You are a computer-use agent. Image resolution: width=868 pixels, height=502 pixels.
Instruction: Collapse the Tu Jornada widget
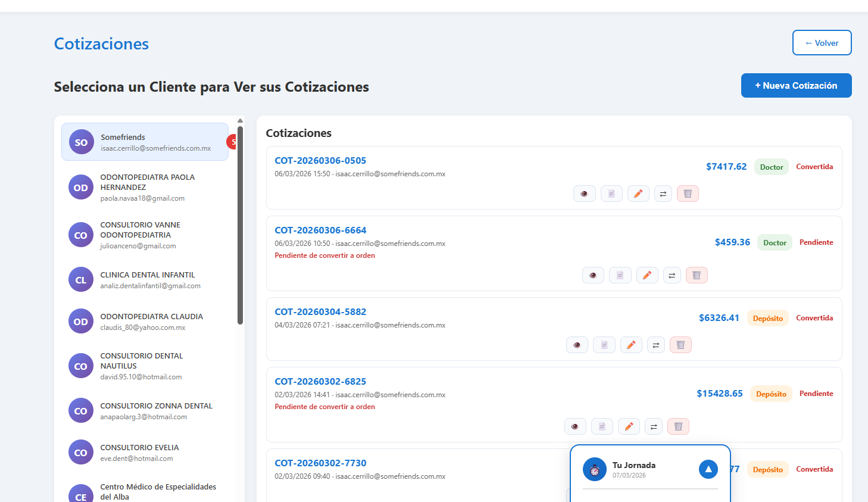[708, 469]
